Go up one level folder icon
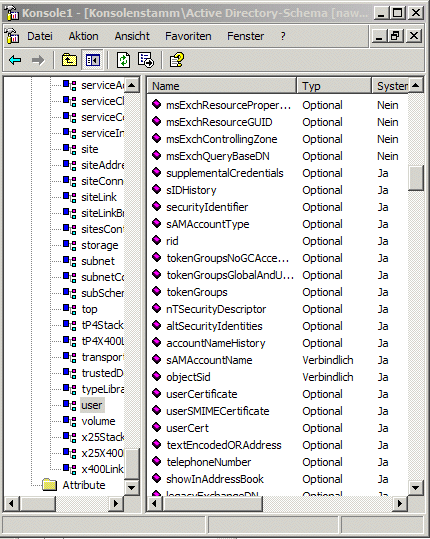 tap(69, 60)
